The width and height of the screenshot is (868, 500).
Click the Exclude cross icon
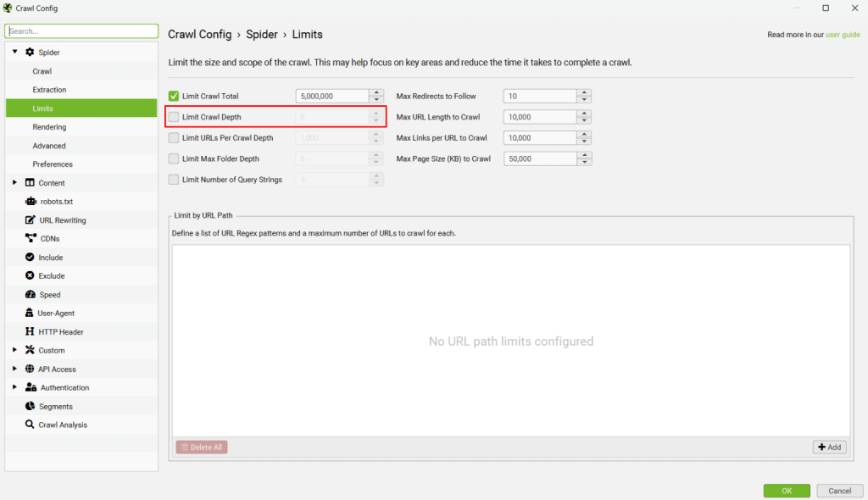click(x=30, y=275)
